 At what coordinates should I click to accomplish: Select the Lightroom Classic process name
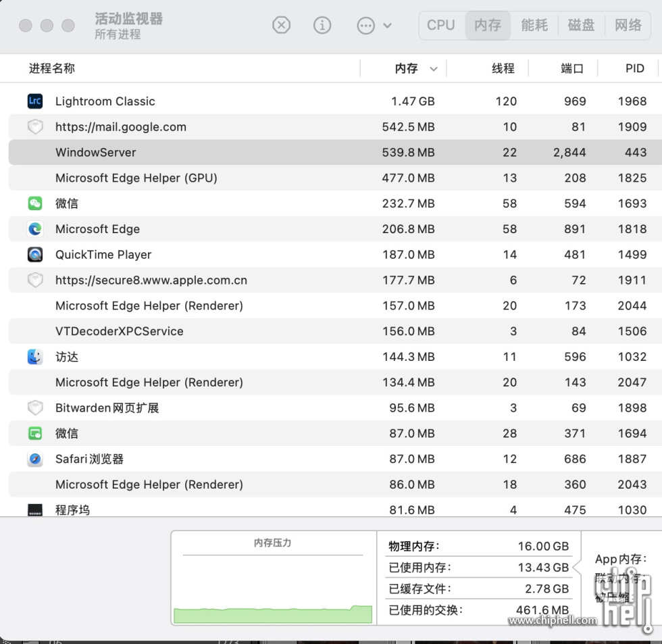tap(105, 101)
